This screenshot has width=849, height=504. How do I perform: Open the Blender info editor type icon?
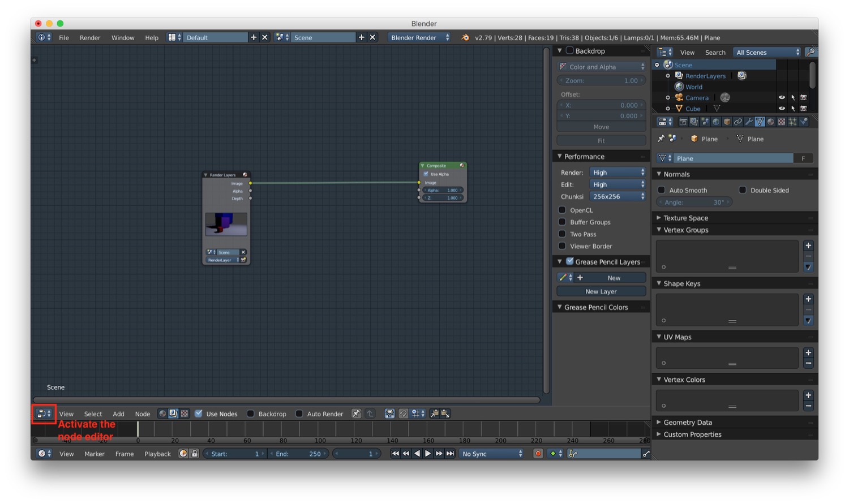pyautogui.click(x=44, y=37)
